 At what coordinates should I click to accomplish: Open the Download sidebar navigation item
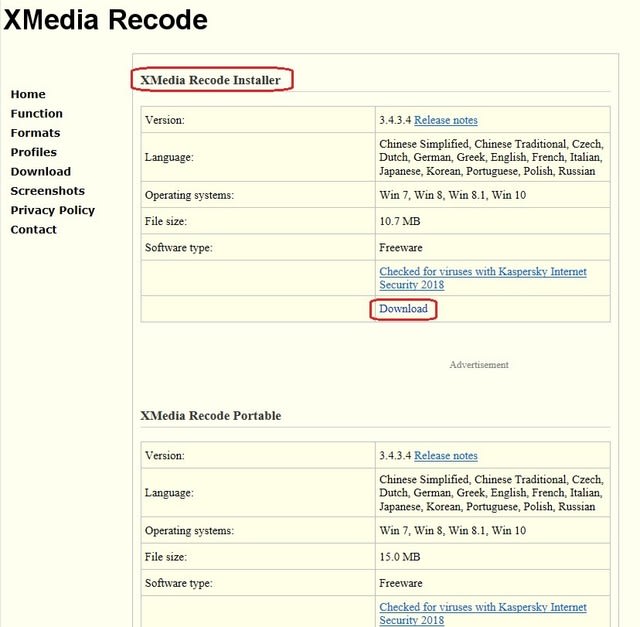[40, 171]
